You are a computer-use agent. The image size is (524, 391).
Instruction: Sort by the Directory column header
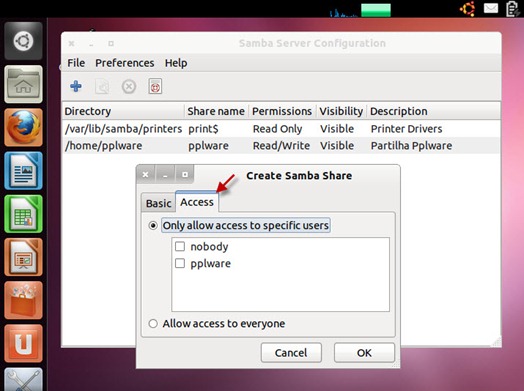tap(123, 111)
